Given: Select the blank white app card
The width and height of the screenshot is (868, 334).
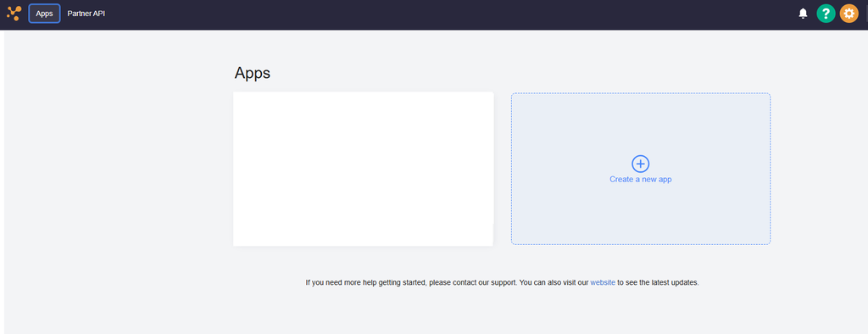Looking at the screenshot, I should click(x=363, y=169).
